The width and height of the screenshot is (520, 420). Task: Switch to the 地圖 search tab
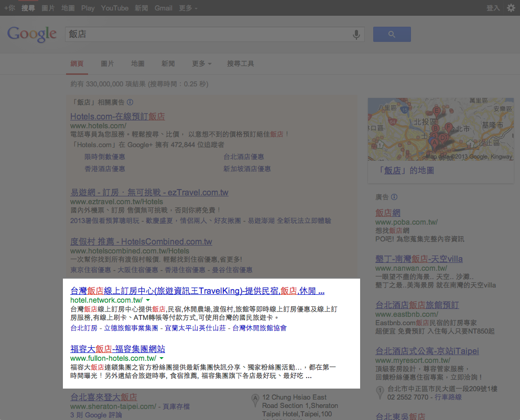[138, 63]
